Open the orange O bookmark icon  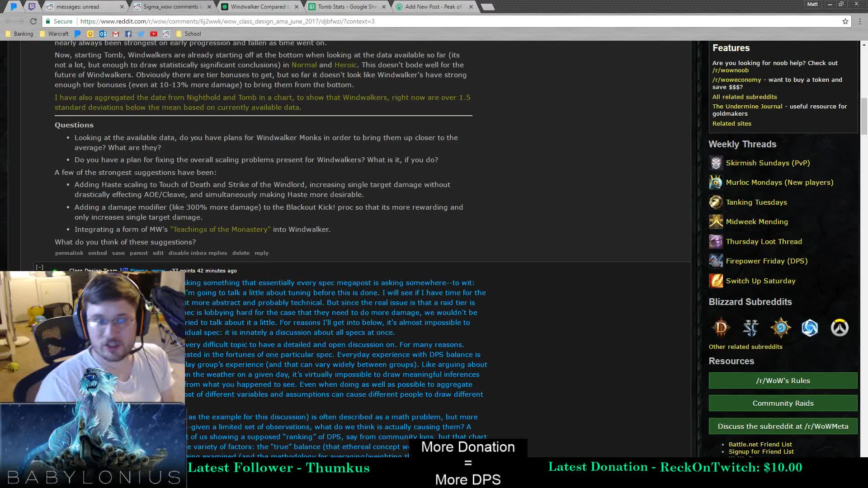tap(90, 34)
